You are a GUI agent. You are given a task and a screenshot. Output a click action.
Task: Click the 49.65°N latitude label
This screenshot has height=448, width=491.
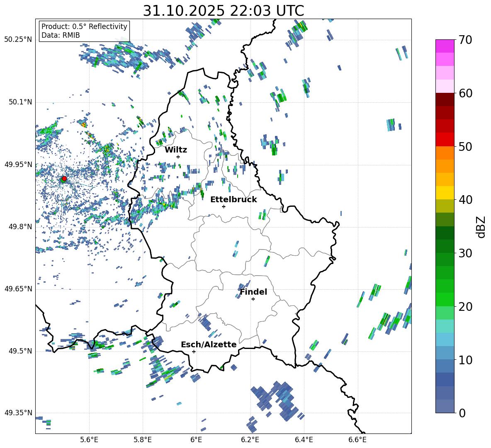coord(18,288)
